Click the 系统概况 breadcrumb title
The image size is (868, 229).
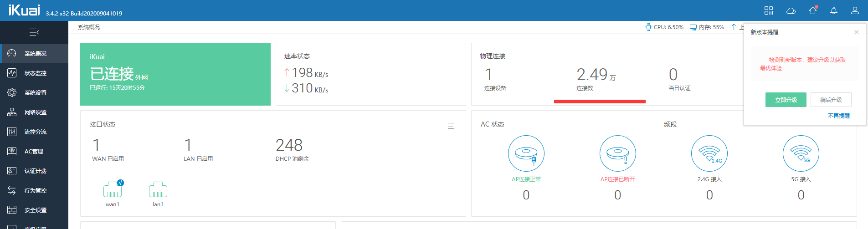point(89,27)
